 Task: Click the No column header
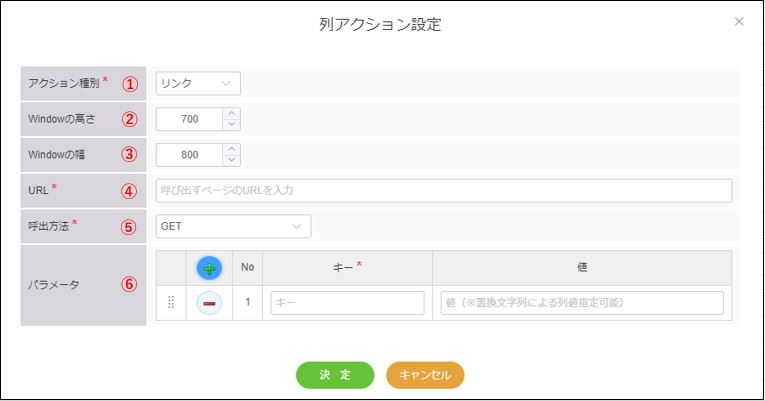247,267
